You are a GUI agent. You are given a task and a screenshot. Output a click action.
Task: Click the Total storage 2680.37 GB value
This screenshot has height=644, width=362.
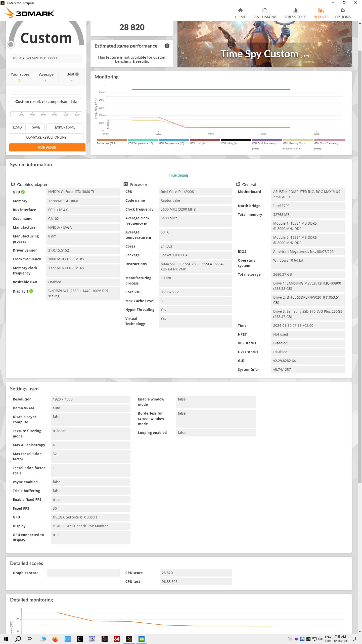pyautogui.click(x=308, y=274)
